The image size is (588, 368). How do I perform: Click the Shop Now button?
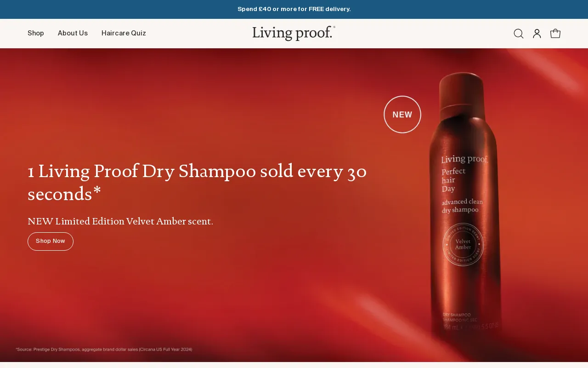tap(51, 241)
